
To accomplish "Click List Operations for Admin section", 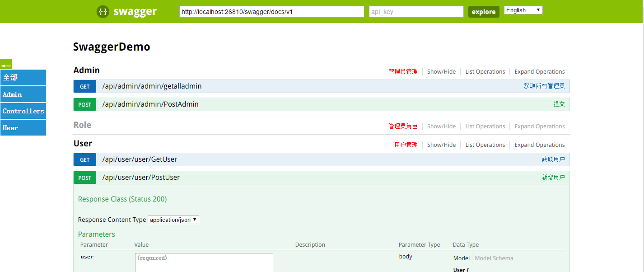I will pos(485,71).
